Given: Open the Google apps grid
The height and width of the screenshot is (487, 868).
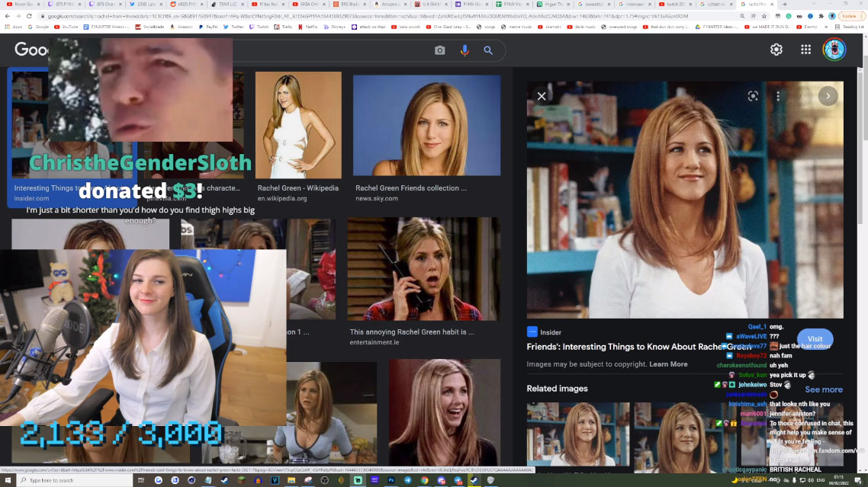Looking at the screenshot, I should click(x=805, y=50).
